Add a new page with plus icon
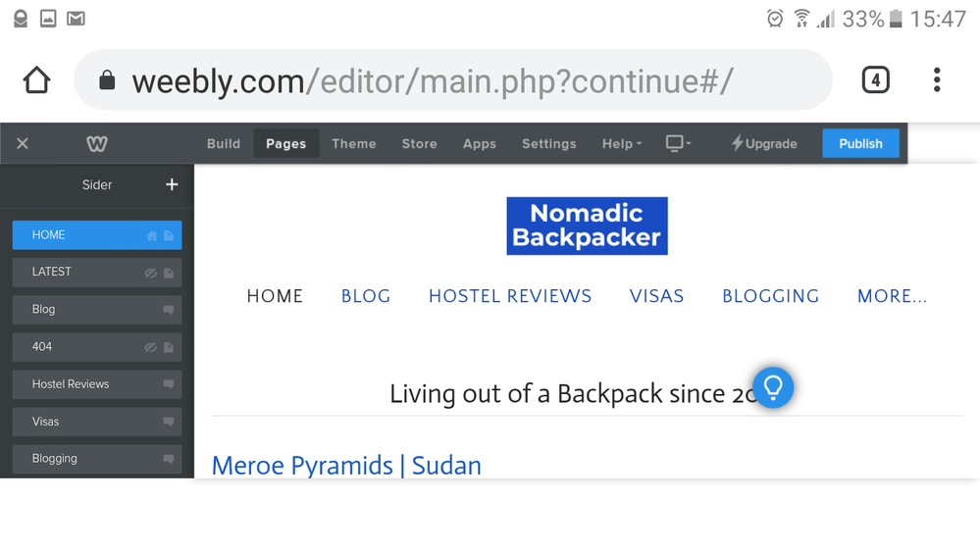The image size is (980, 551). (x=172, y=184)
